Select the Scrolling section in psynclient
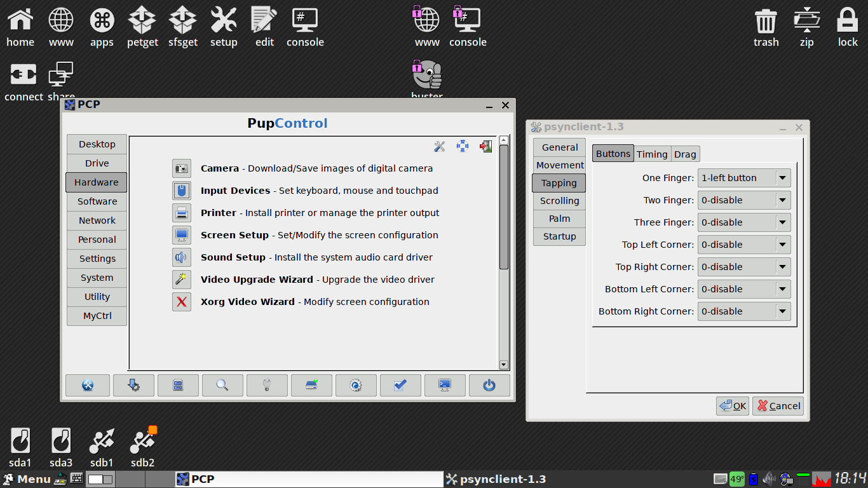The image size is (868, 488). pos(559,201)
